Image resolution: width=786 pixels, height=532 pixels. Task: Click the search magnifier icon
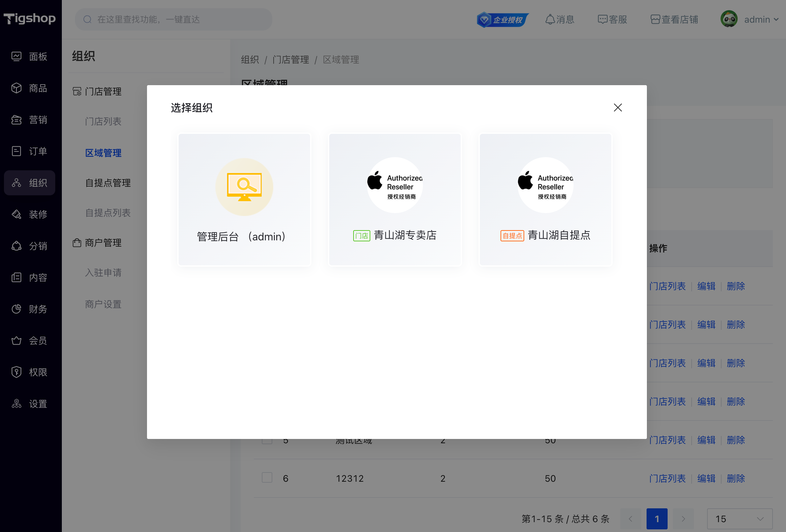(87, 20)
